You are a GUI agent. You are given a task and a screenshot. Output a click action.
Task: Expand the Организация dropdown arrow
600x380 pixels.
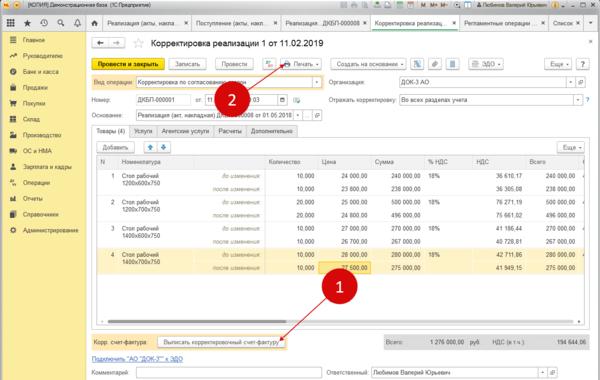(x=571, y=82)
